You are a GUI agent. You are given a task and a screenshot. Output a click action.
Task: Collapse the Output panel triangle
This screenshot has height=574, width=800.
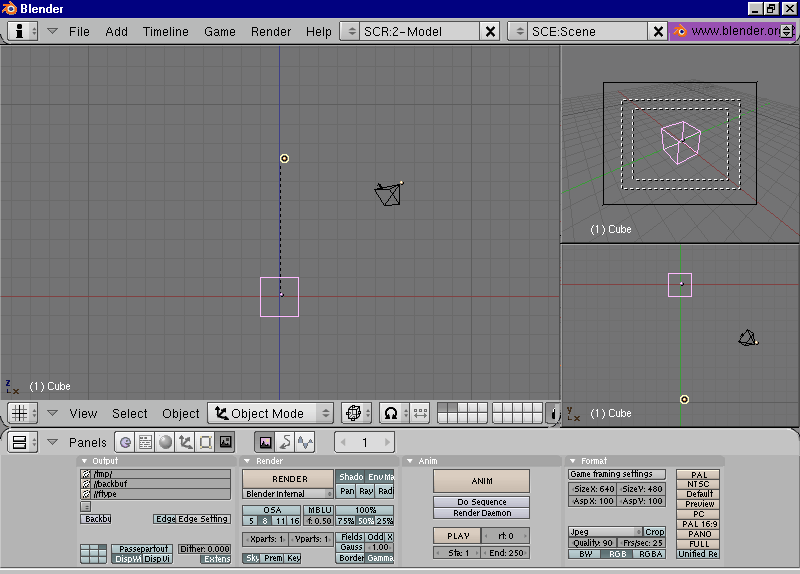click(x=84, y=461)
